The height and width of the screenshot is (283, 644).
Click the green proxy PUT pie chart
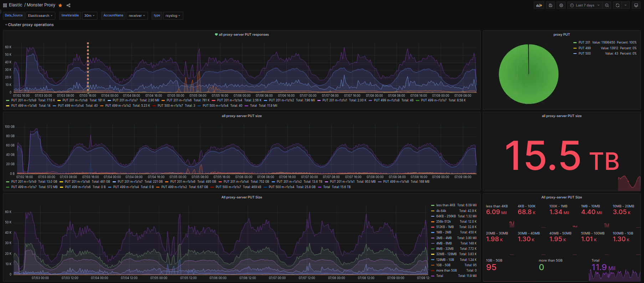(x=528, y=74)
